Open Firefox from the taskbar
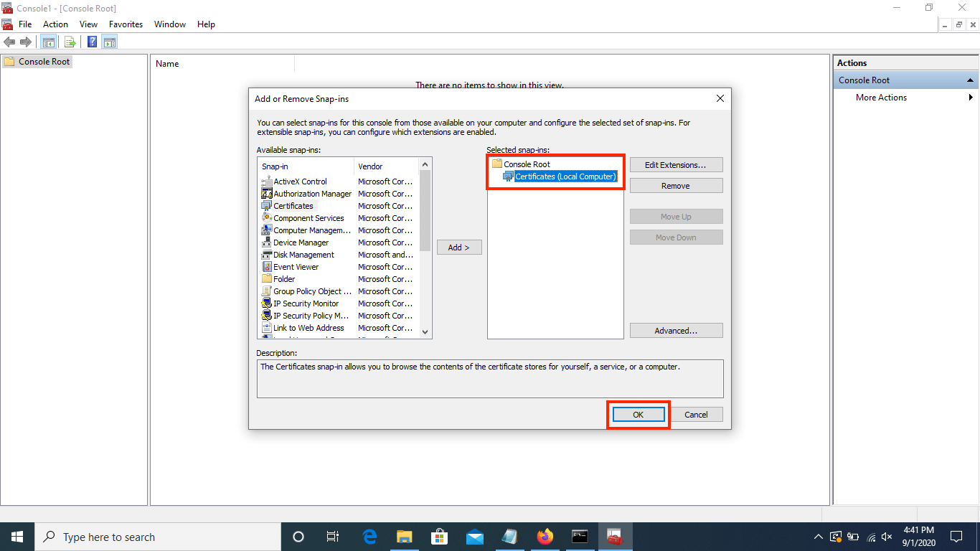The width and height of the screenshot is (980, 551). [545, 537]
